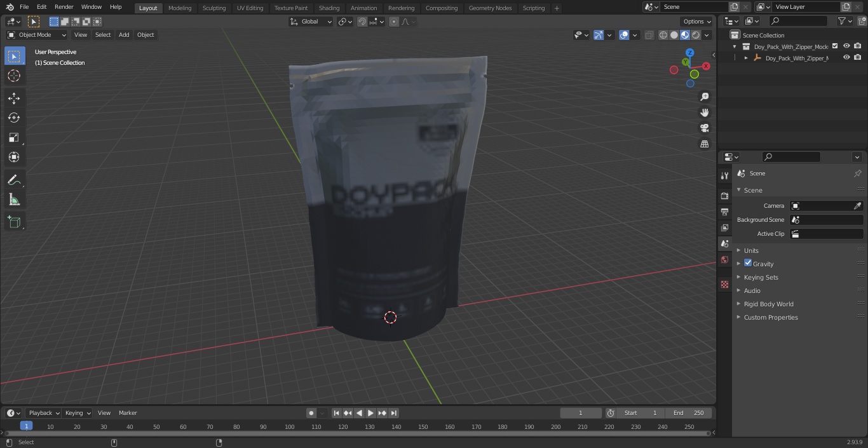
Task: Uncheck Doy_Pack collection exclude checkbox
Action: 835,46
